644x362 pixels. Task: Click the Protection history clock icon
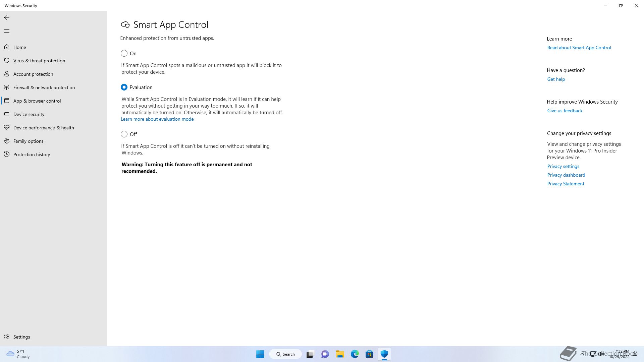click(x=7, y=155)
